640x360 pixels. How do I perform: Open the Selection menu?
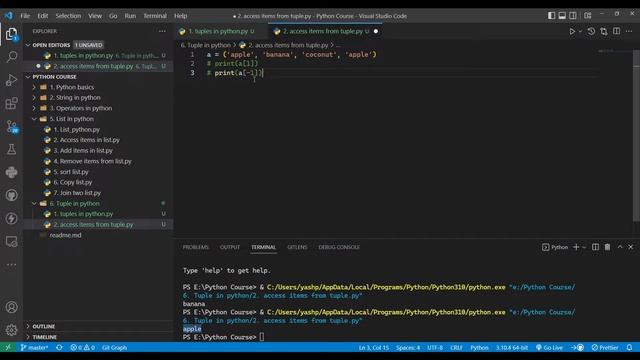(68, 16)
